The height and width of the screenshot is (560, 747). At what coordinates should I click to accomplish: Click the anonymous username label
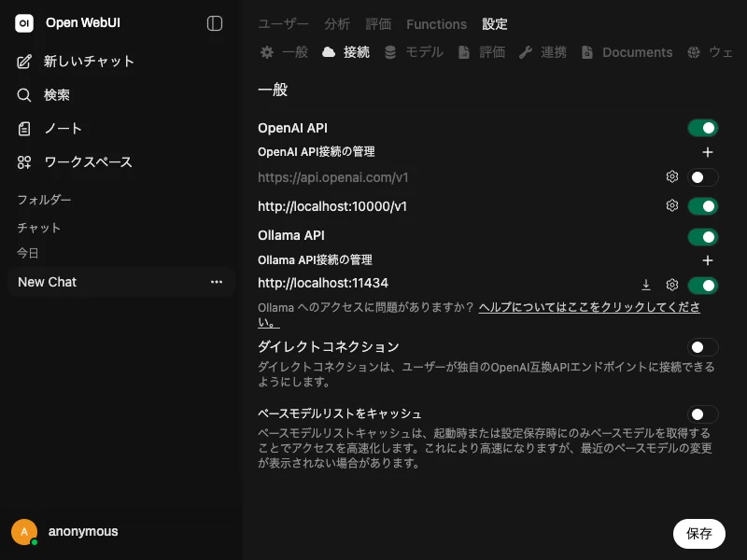83,531
